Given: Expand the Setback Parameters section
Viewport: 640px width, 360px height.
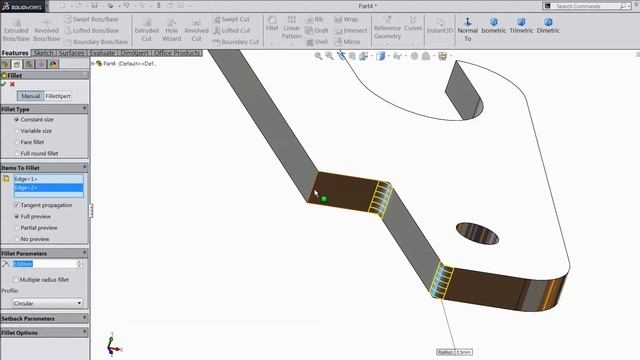Looking at the screenshot, I should pyautogui.click(x=85, y=318).
